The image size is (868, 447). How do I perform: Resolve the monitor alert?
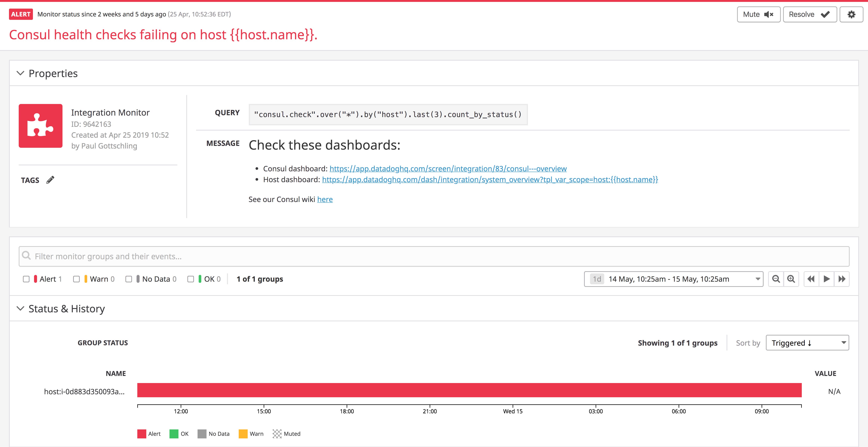809,14
